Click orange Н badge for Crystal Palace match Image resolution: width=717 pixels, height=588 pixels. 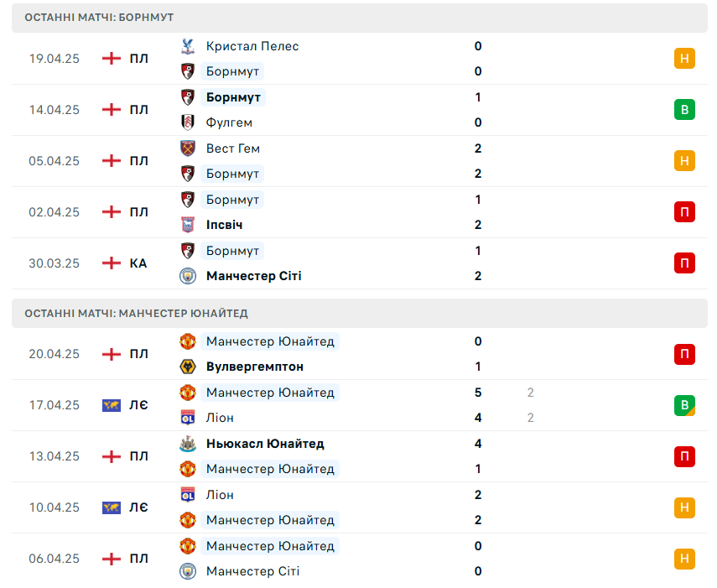pyautogui.click(x=684, y=59)
